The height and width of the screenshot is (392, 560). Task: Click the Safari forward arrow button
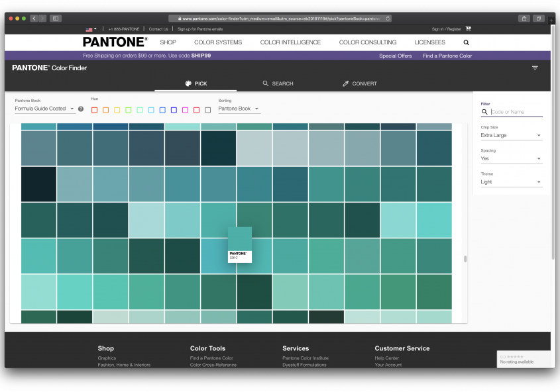[x=42, y=19]
